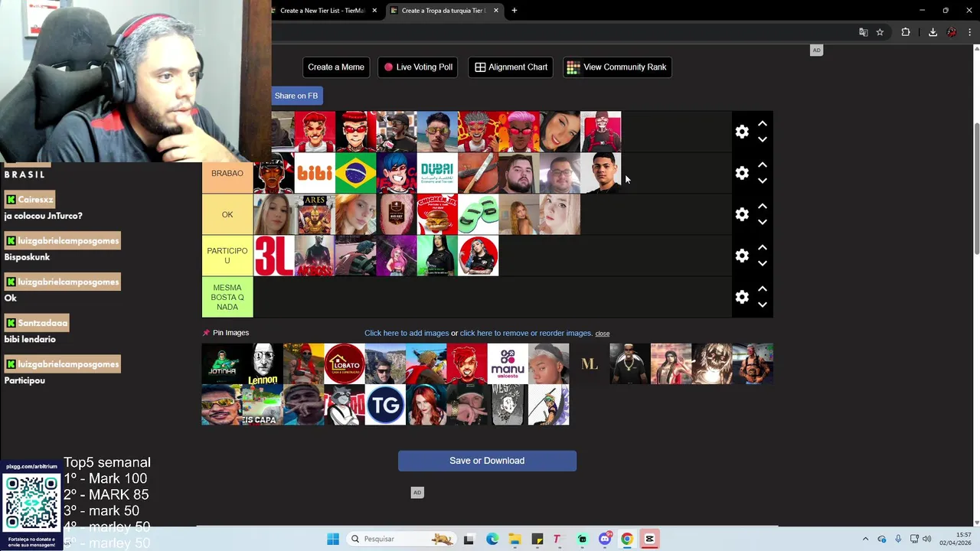Select the JOTINHA thumbnail in image pool
Viewport: 980px width, 551px height.
pos(222,364)
